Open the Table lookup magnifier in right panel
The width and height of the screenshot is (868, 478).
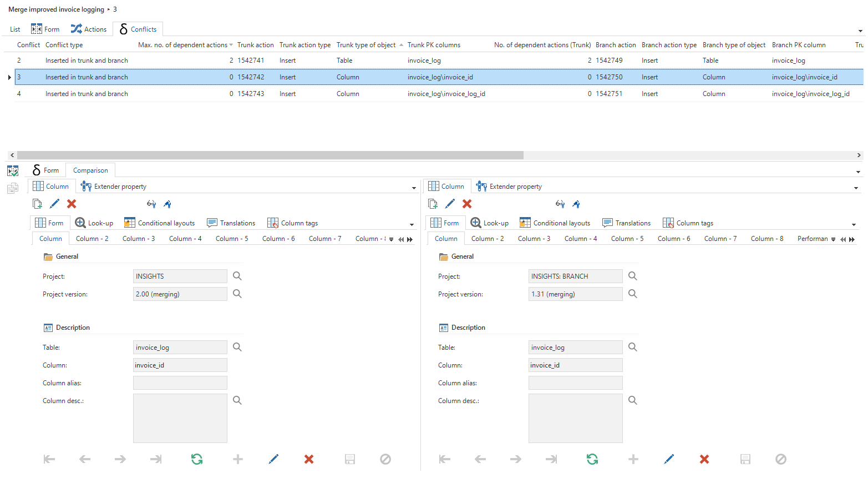click(x=633, y=347)
